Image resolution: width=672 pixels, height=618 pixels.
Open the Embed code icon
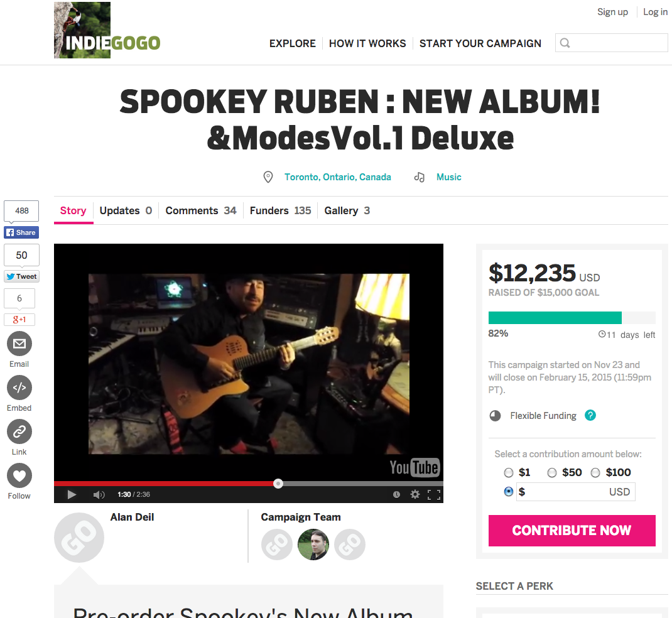pos(19,388)
